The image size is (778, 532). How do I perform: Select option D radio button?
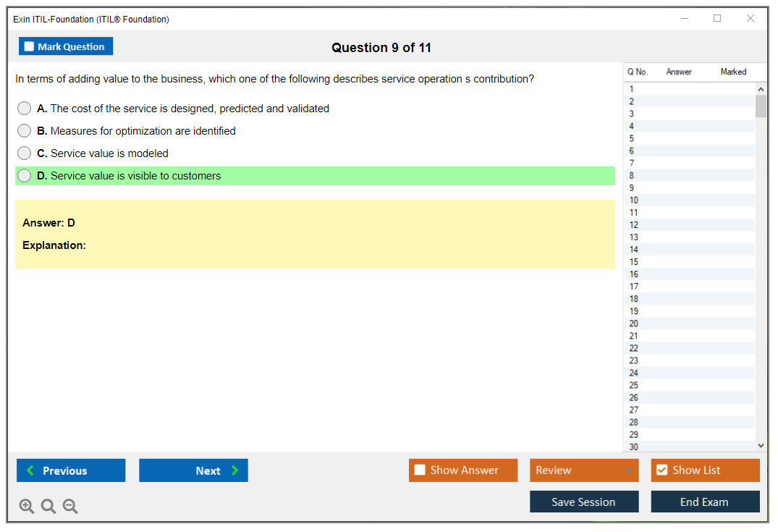[25, 176]
